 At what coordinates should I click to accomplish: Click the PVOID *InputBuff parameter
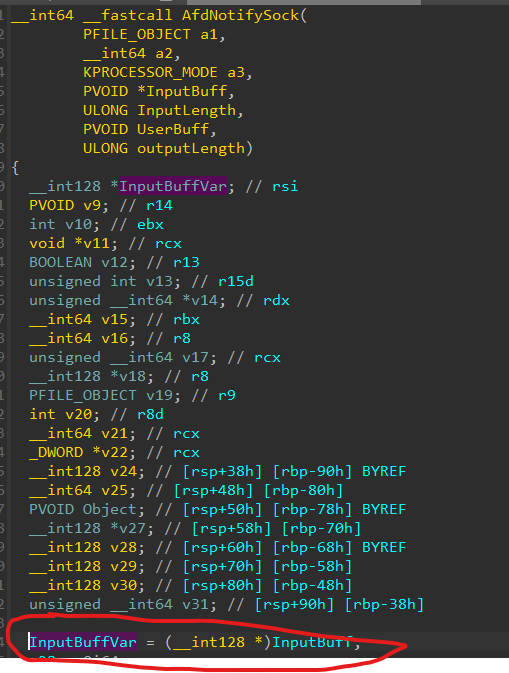click(x=159, y=91)
